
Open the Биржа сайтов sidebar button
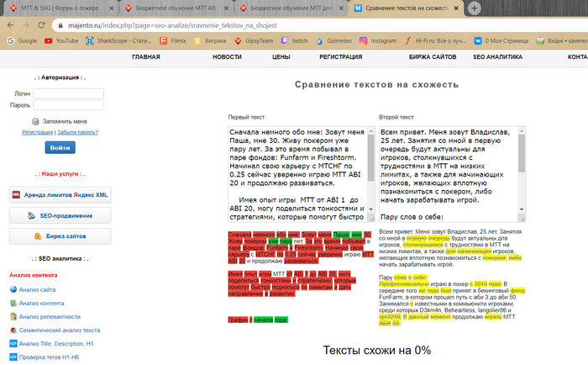click(x=60, y=236)
